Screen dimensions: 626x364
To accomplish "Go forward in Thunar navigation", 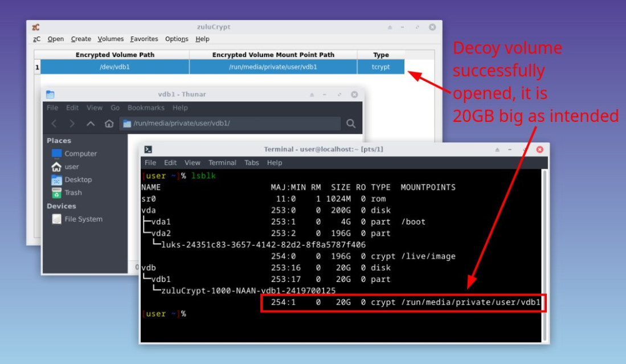I will (x=72, y=124).
